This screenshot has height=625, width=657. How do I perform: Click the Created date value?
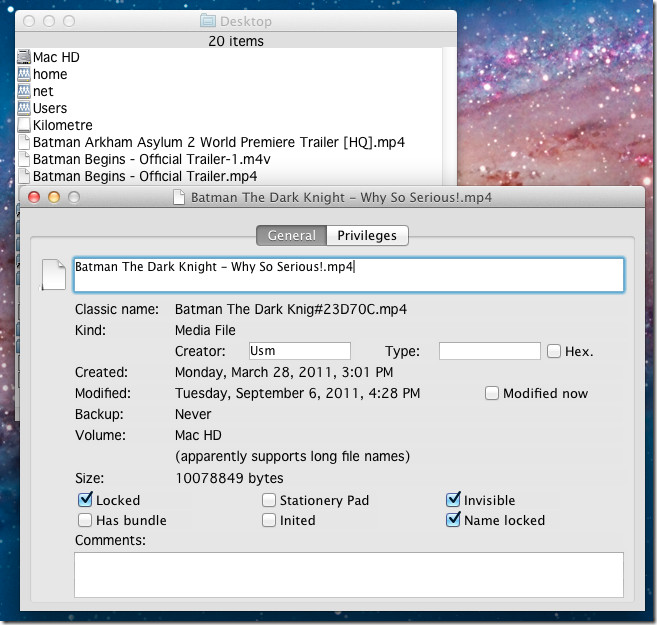click(284, 372)
